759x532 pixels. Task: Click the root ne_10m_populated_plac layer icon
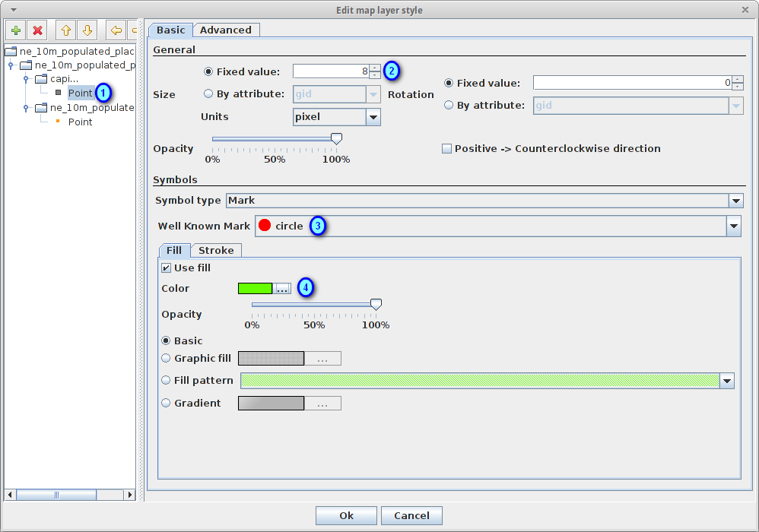[x=11, y=51]
